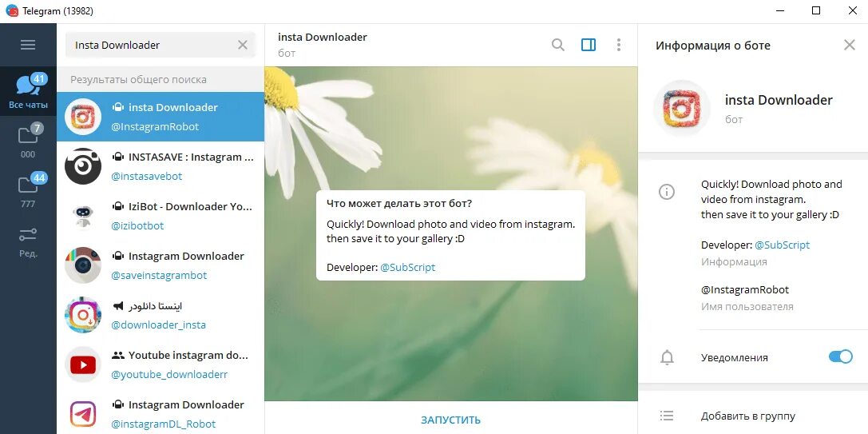Screen dimensions: 868x434
Task: Open the All chats folder (Все чаты)
Action: 28,91
